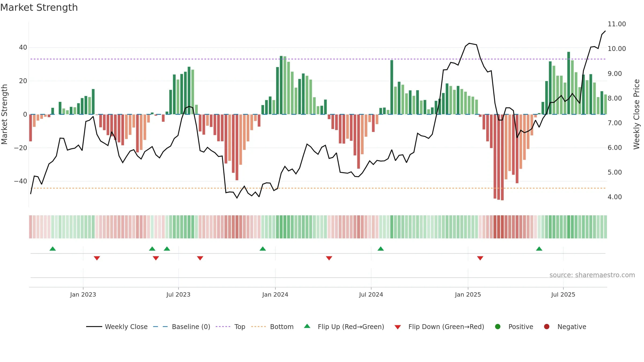Viewport: 644px width, 362px height.
Task: Toggle the Positive legend label
Action: coord(521,327)
